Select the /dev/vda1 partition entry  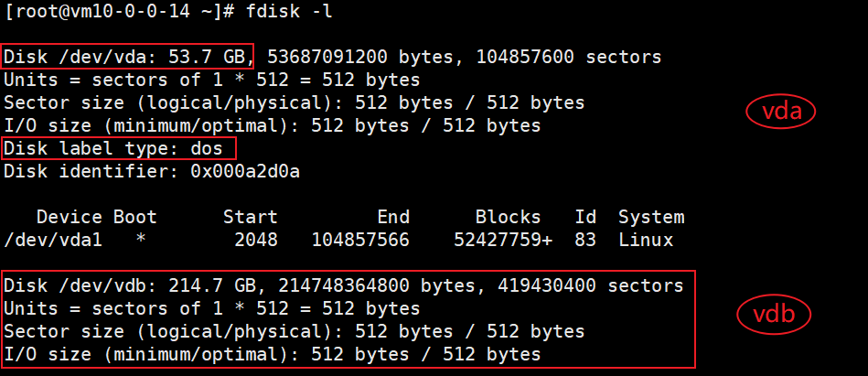[x=54, y=240]
